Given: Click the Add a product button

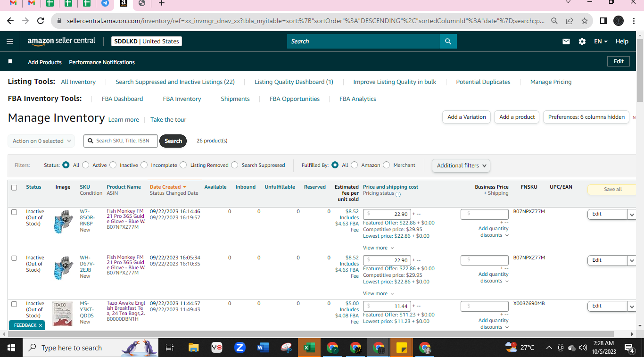Looking at the screenshot, I should (517, 117).
